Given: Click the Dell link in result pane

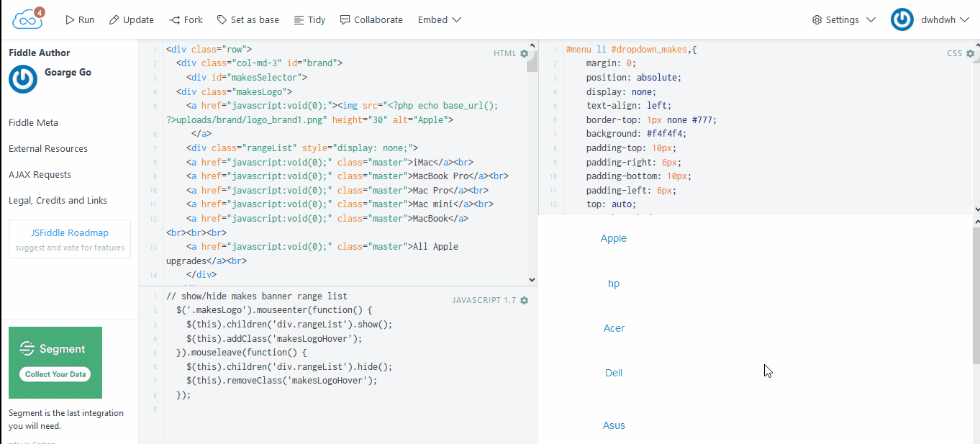Looking at the screenshot, I should click(614, 373).
